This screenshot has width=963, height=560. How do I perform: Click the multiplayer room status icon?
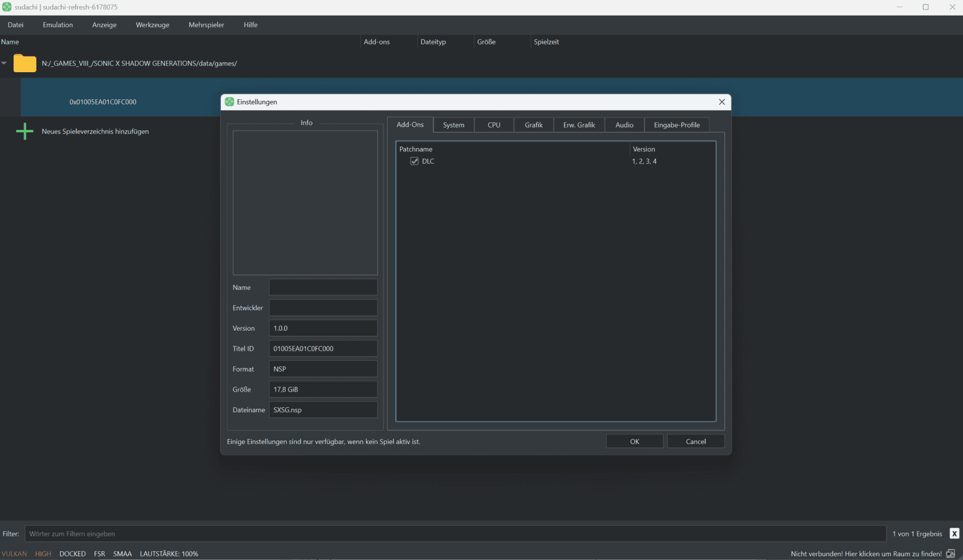[x=950, y=553]
